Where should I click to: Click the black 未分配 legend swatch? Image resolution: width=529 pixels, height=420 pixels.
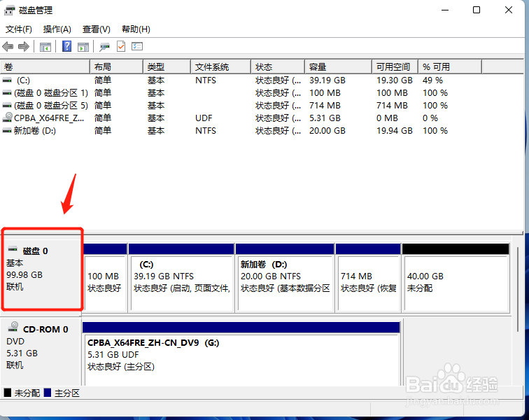8,392
